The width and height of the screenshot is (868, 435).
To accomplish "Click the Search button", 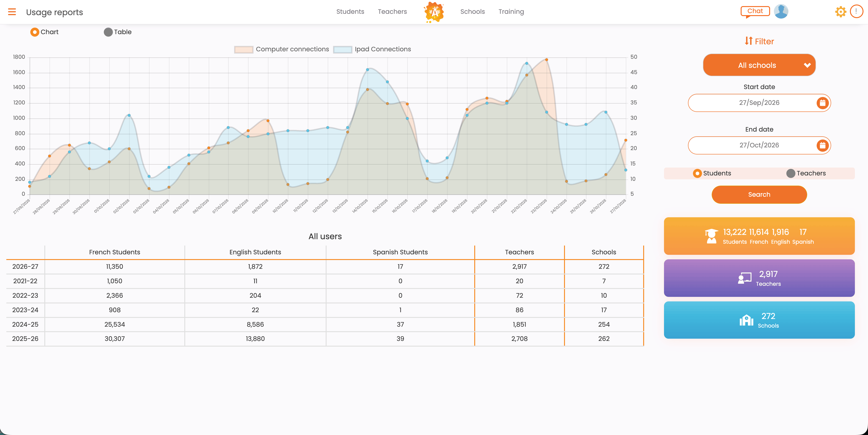I will 759,194.
